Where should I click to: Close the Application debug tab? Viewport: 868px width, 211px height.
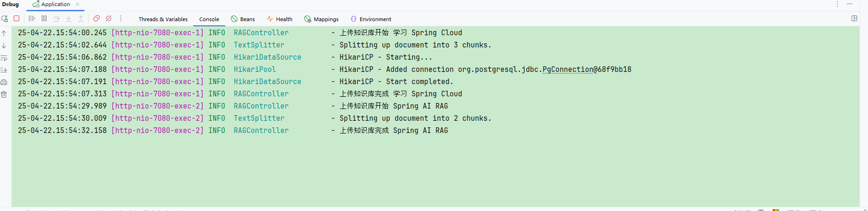[78, 4]
